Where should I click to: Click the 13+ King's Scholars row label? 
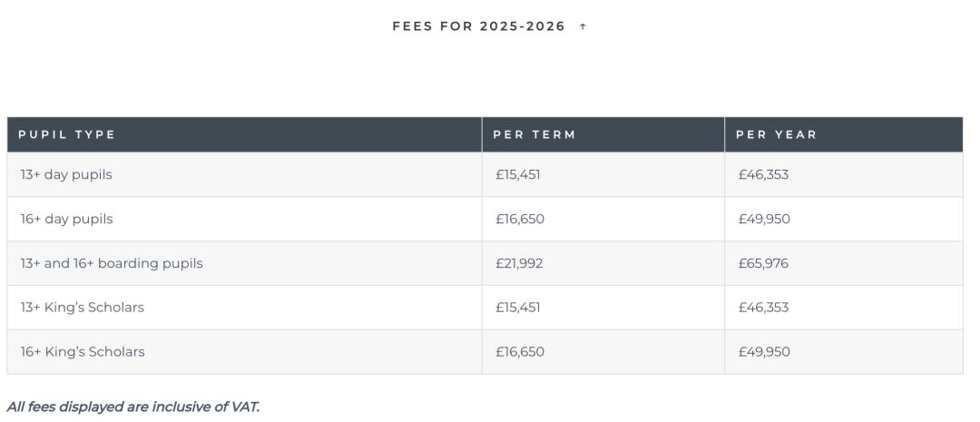coord(82,308)
